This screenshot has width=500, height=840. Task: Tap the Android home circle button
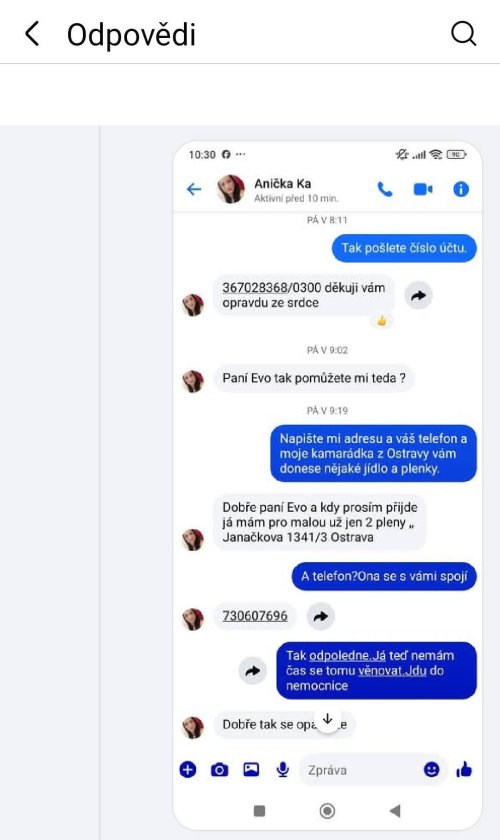tap(327, 811)
